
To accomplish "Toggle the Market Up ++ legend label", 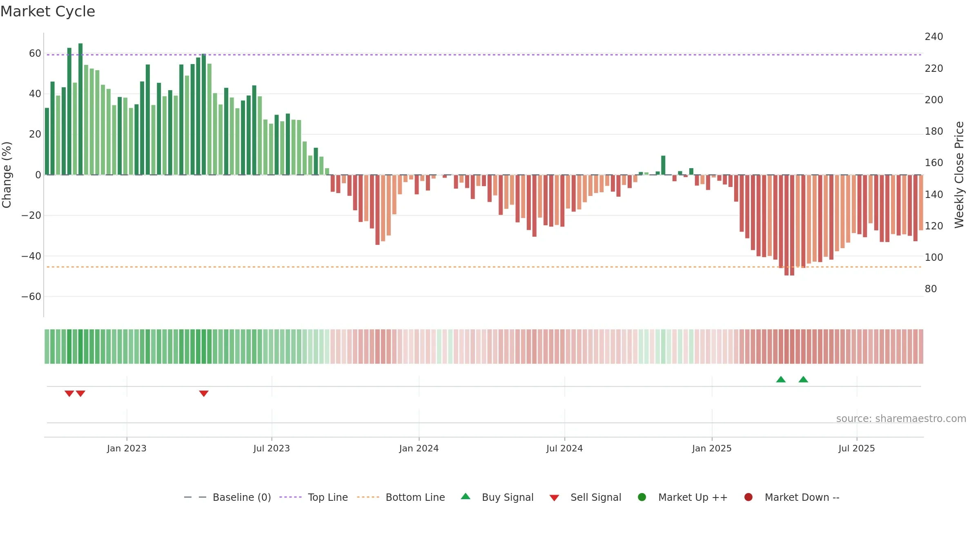I will pyautogui.click(x=693, y=498).
